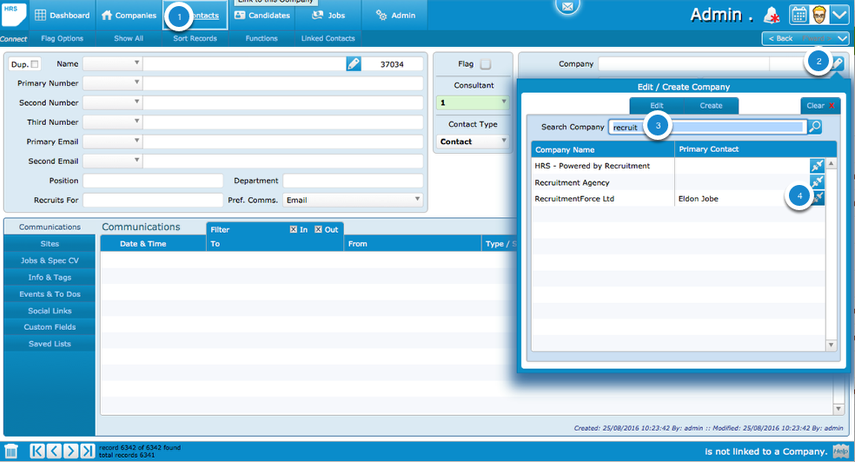
Task: Expand the top-right chevron menu
Action: click(839, 15)
